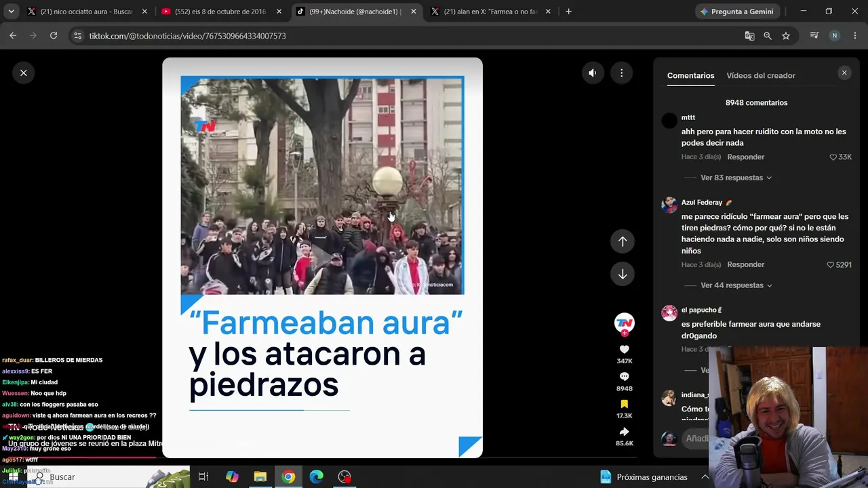The height and width of the screenshot is (488, 868).
Task: Open the Chrome three-dot menu
Action: [x=854, y=36]
